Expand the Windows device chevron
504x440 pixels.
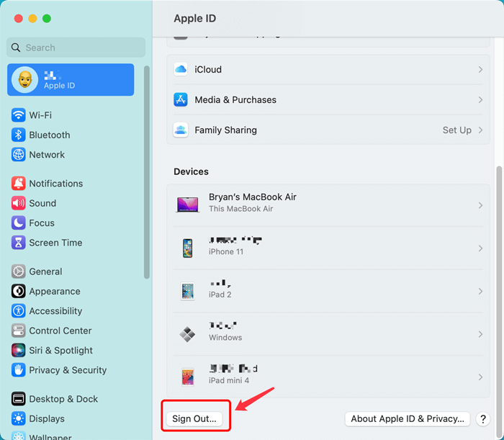tap(480, 334)
